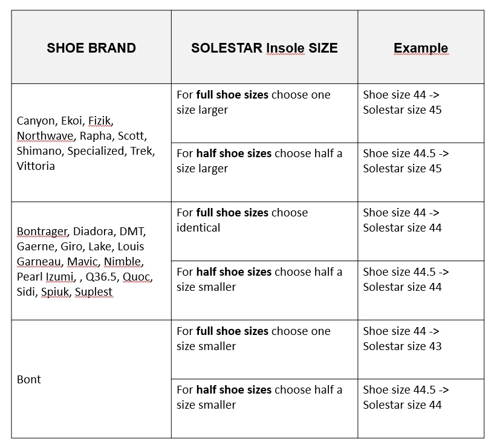This screenshot has width=497, height=448.
Task: Select the Bontrager, Diadora brand cell
Action: coord(91,261)
